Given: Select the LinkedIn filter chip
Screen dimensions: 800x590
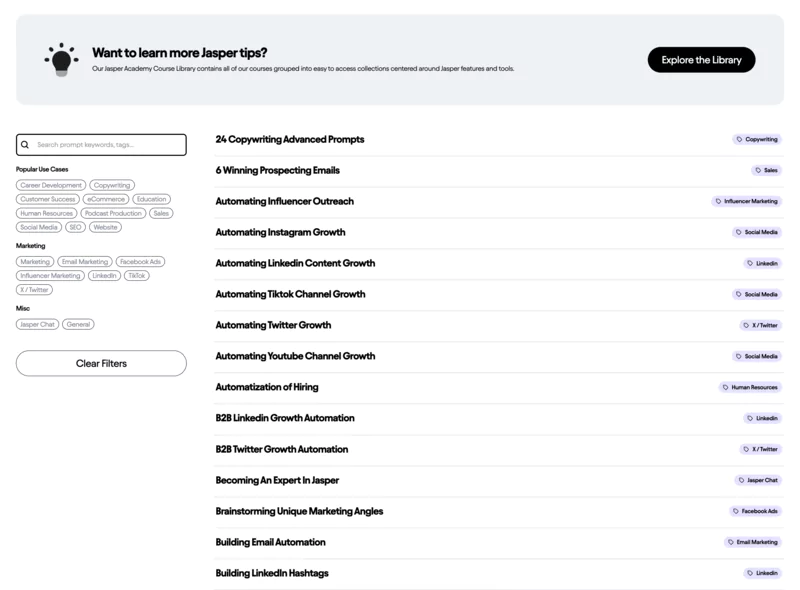Looking at the screenshot, I should (x=105, y=276).
